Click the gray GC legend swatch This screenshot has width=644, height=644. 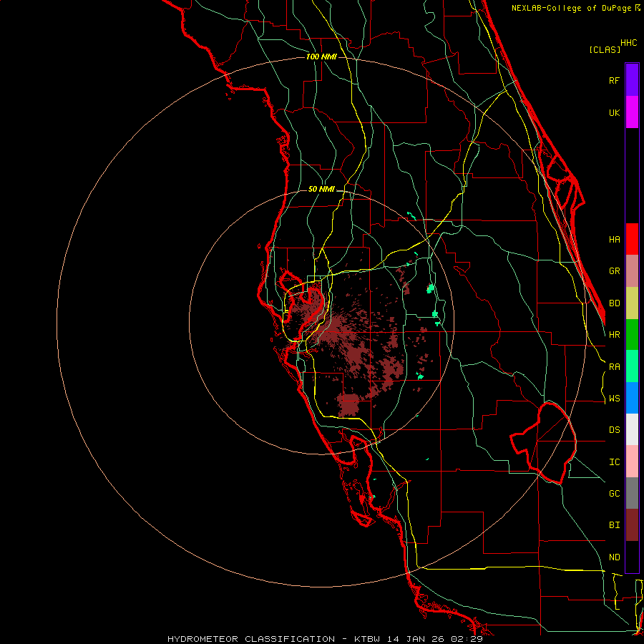click(632, 493)
